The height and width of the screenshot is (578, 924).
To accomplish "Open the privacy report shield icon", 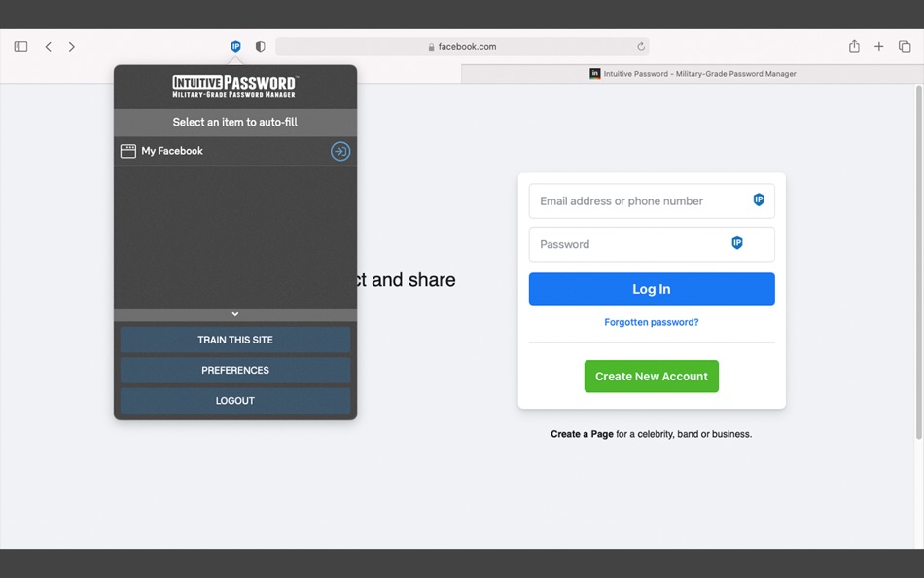I will click(x=260, y=46).
